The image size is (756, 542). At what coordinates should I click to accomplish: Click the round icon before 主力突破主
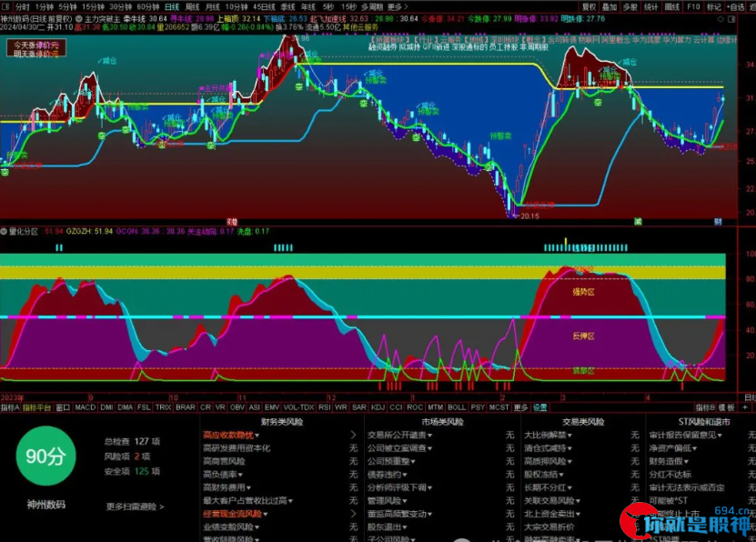coord(78,19)
